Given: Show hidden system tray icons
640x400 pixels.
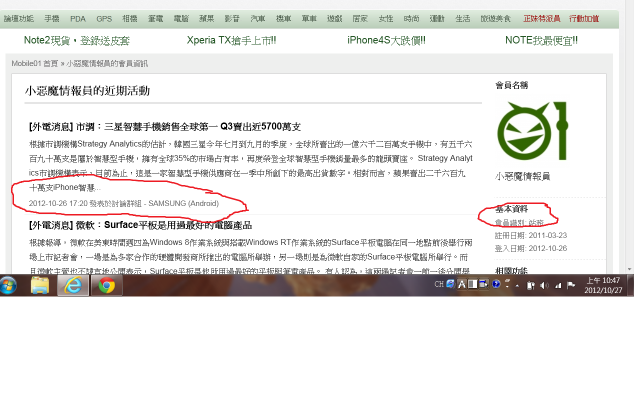Looking at the screenshot, I should coord(517,286).
